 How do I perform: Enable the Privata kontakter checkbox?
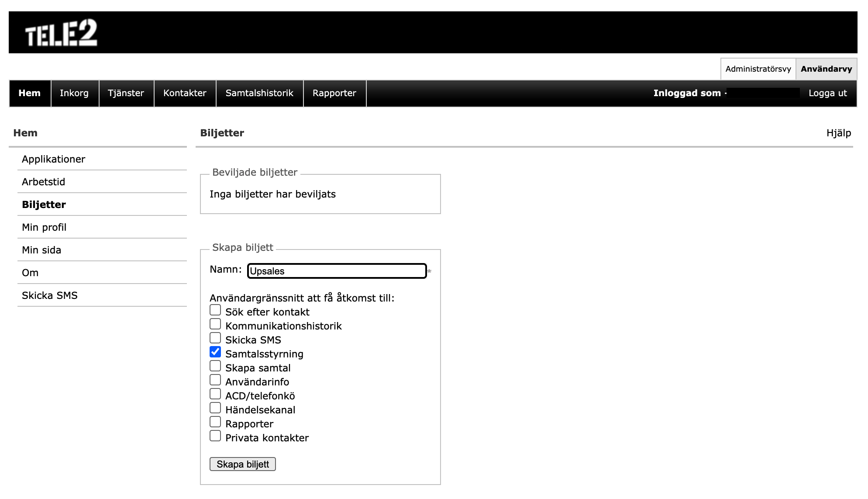click(x=215, y=436)
